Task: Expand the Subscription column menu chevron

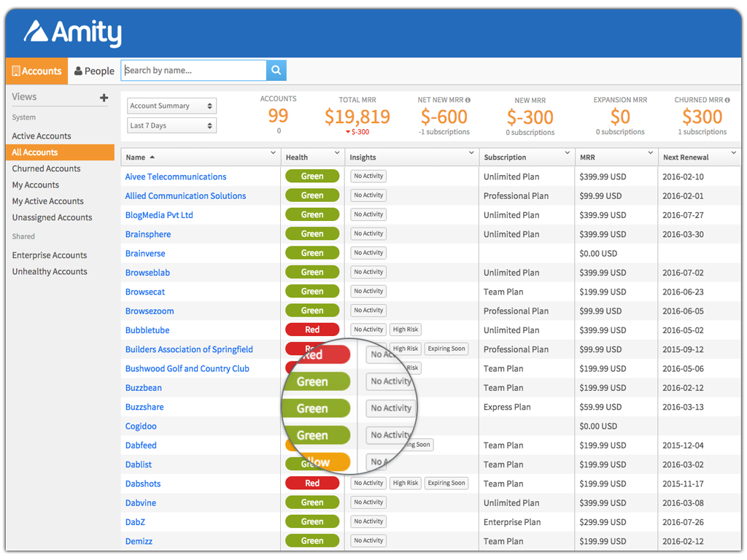Action: point(568,153)
